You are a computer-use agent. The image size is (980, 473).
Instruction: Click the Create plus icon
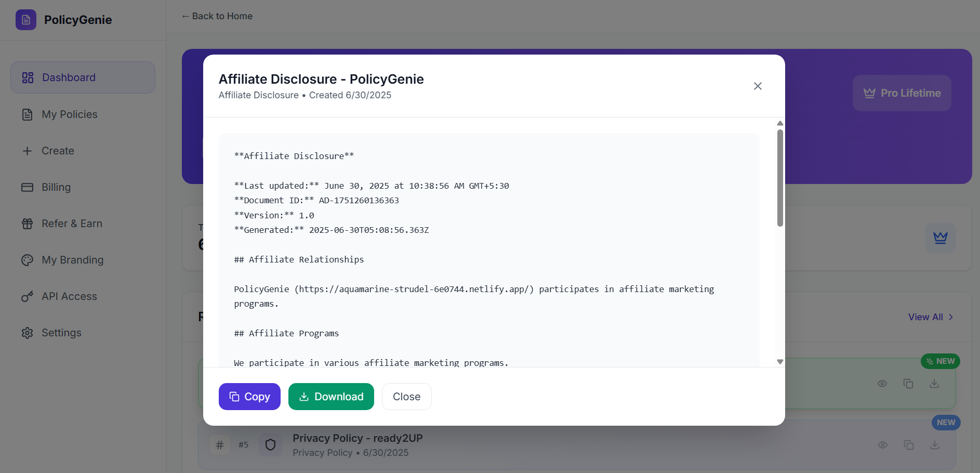28,151
